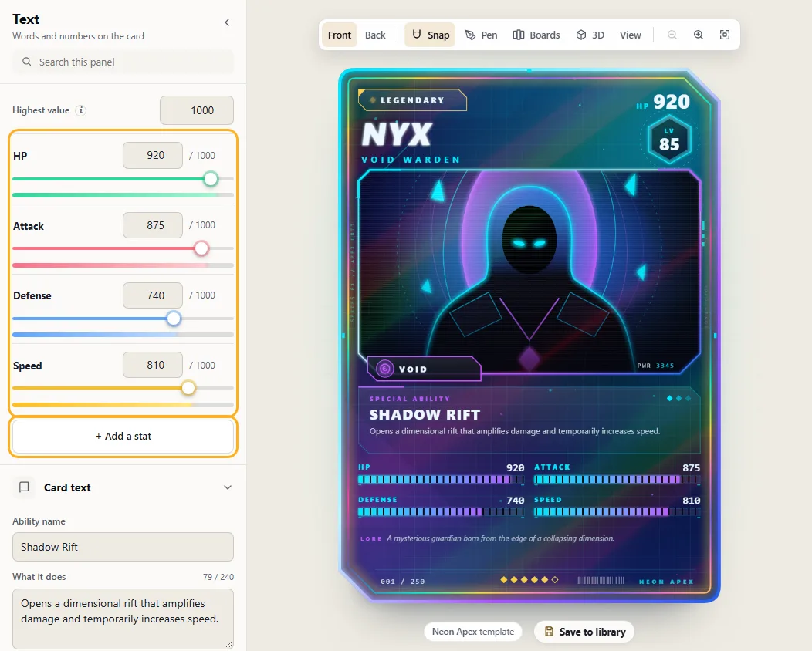812x651 pixels.
Task: Click the HP slider handle
Action: [x=211, y=179]
